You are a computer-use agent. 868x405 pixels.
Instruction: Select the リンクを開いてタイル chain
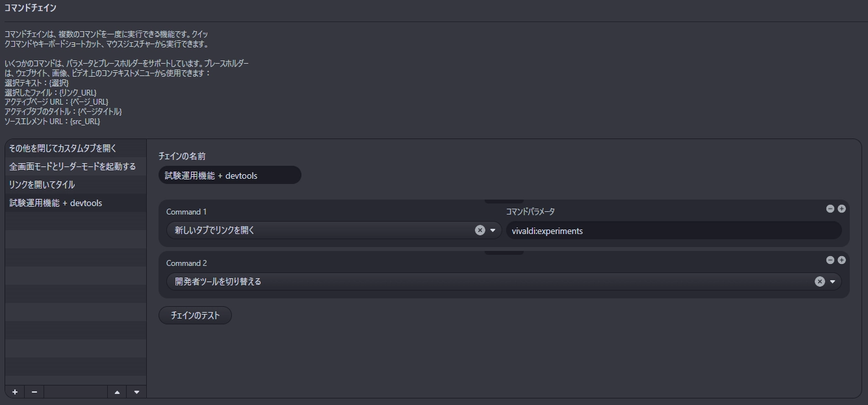[76, 185]
